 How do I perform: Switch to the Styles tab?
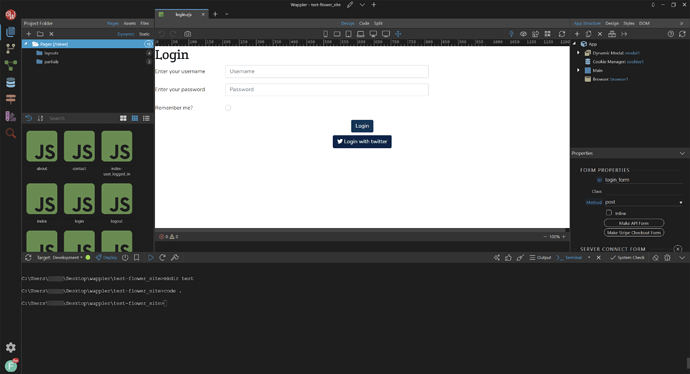[629, 23]
